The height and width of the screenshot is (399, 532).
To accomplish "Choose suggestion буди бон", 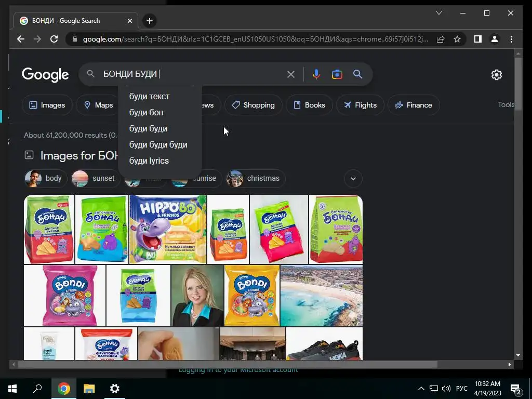I will 160,112.
